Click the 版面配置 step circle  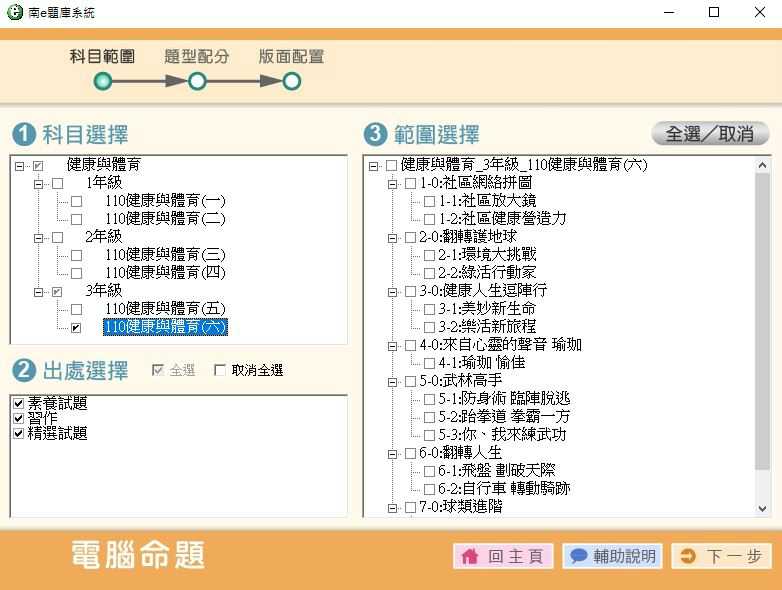tap(292, 81)
